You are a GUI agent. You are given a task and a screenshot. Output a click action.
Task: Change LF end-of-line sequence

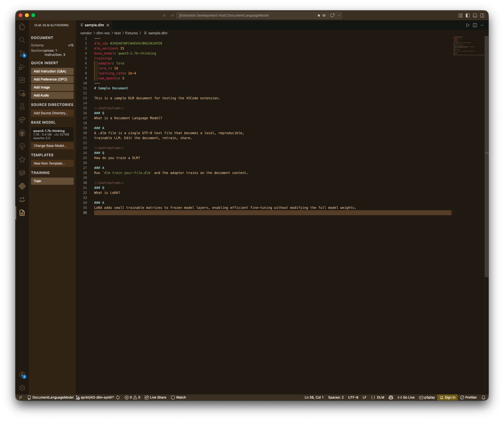364,397
